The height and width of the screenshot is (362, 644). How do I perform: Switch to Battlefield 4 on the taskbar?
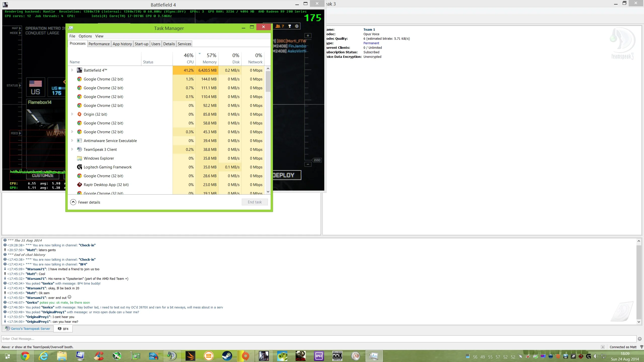[264, 356]
